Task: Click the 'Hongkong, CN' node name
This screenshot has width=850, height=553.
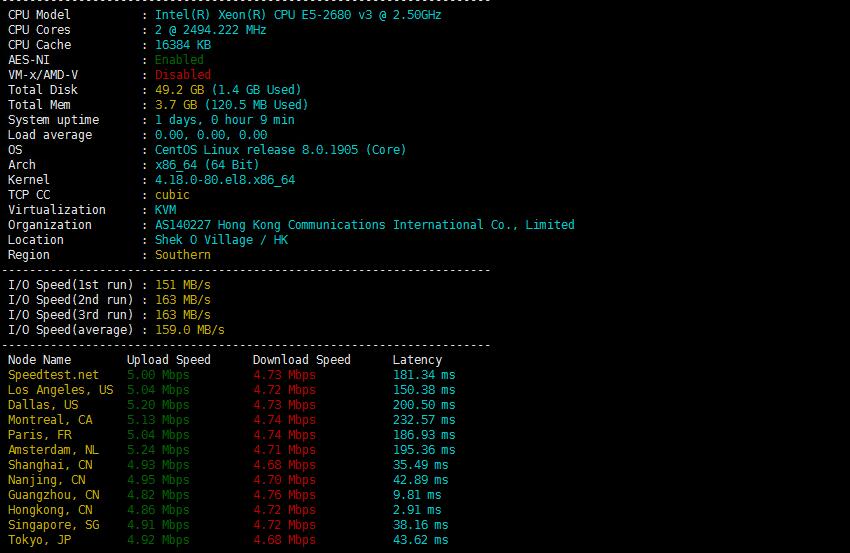Action: (50, 510)
